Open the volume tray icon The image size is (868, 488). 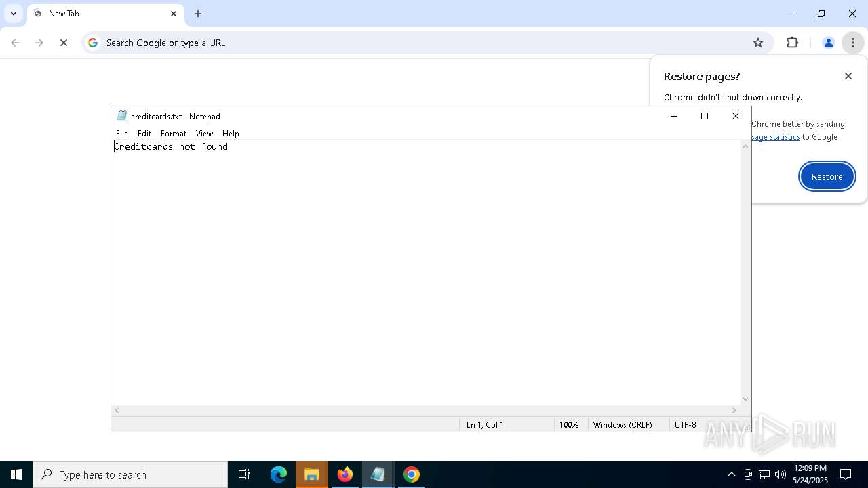point(781,474)
